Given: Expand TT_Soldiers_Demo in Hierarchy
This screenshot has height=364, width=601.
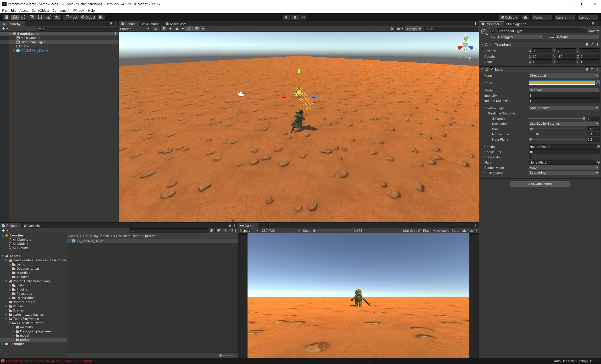Looking at the screenshot, I should point(14,50).
